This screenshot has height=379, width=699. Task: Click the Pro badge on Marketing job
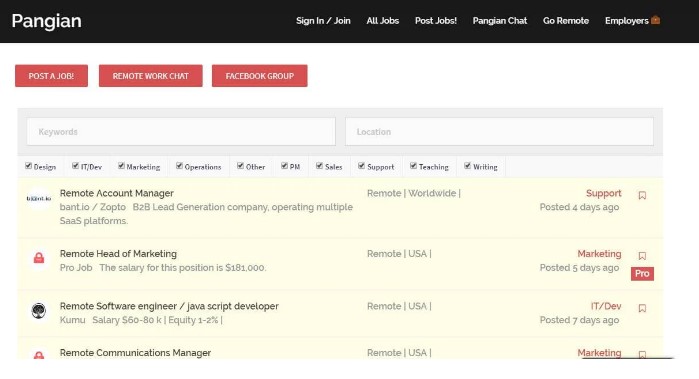(642, 273)
